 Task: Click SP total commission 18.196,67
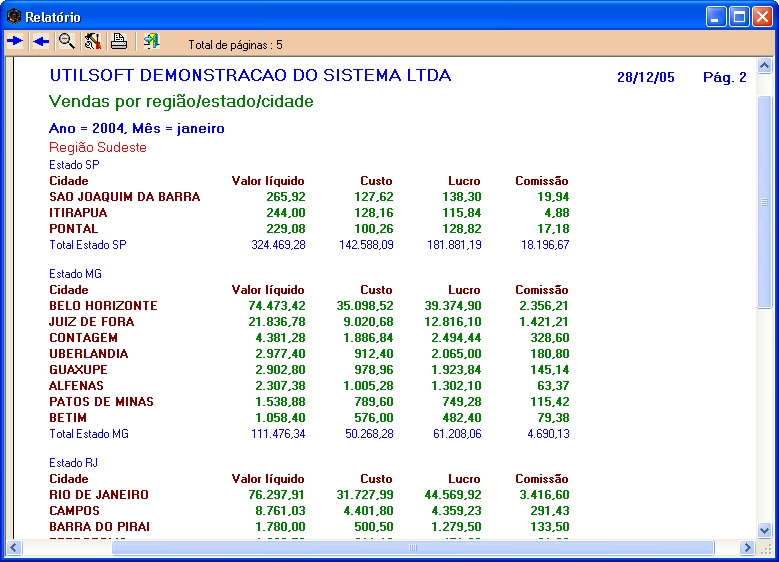[x=545, y=245]
